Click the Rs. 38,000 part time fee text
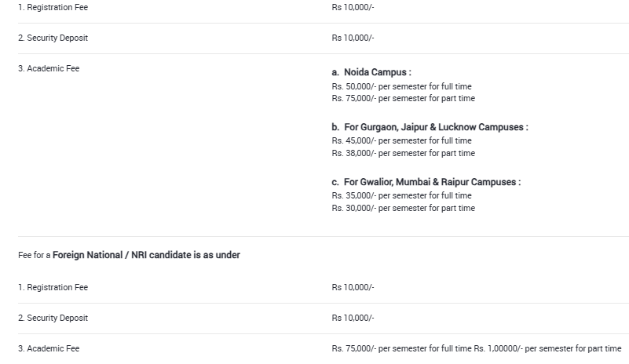This screenshot has height=364, width=629. click(403, 153)
